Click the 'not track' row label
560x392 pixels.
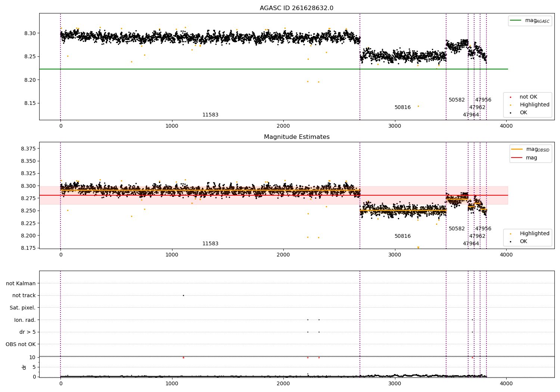pyautogui.click(x=24, y=295)
